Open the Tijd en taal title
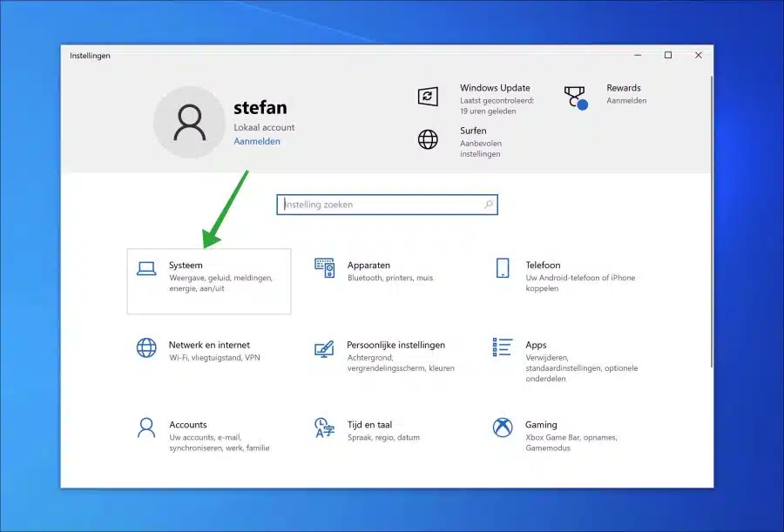784x532 pixels. tap(369, 425)
